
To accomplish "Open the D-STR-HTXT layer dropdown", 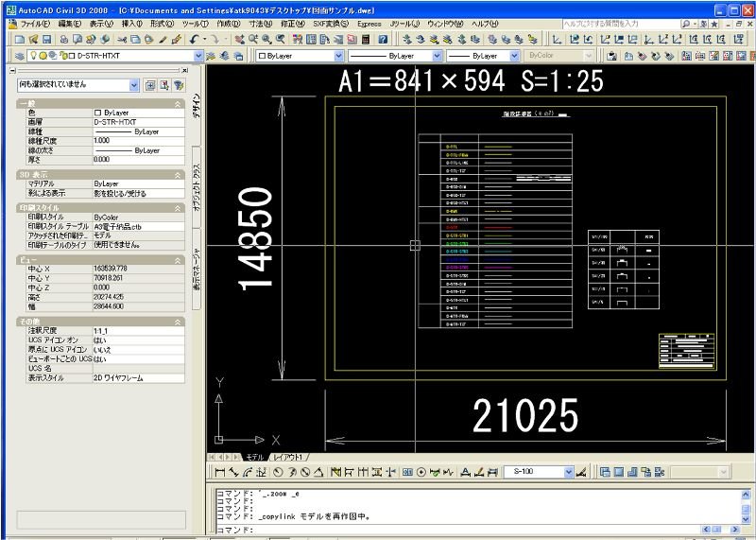I will point(198,56).
